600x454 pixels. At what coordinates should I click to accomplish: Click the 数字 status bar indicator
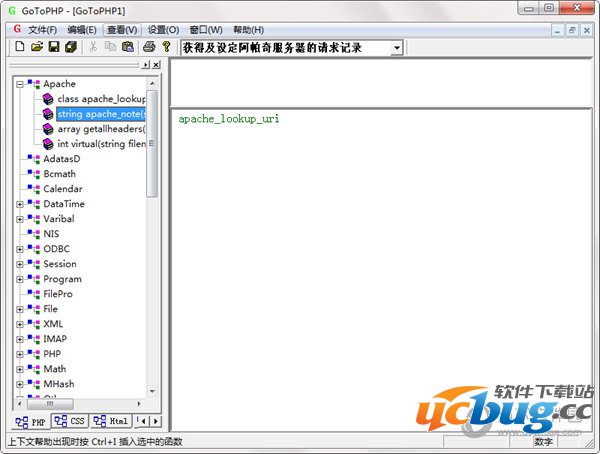click(x=543, y=442)
